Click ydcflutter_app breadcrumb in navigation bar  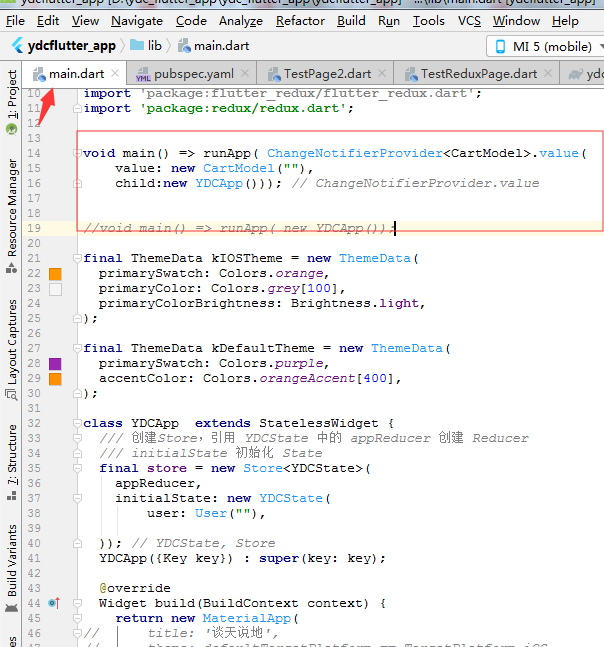point(71,46)
